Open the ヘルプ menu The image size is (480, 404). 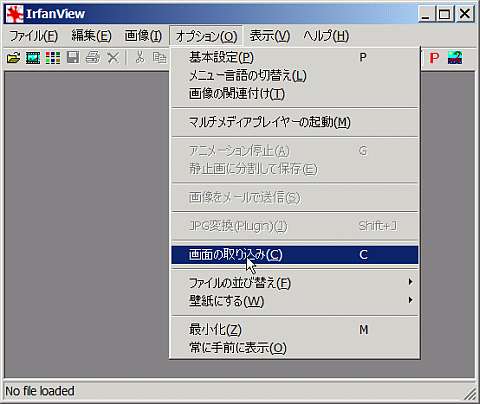coord(326,36)
